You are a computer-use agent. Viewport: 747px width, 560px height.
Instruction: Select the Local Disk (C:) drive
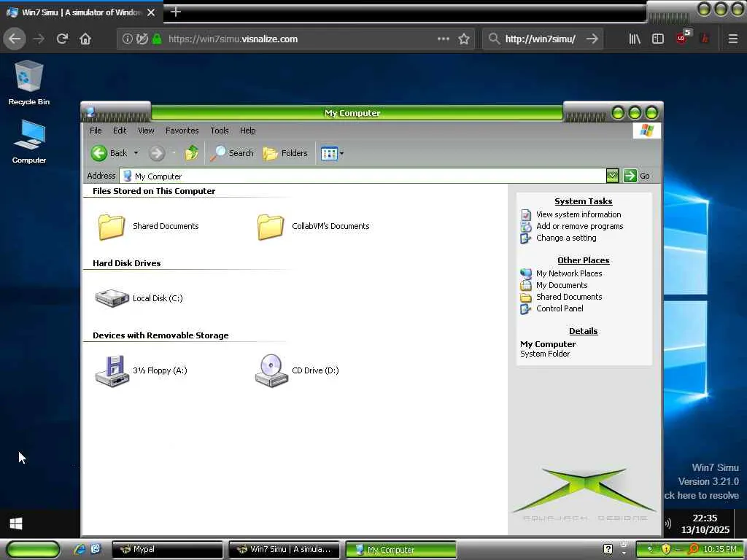point(139,298)
